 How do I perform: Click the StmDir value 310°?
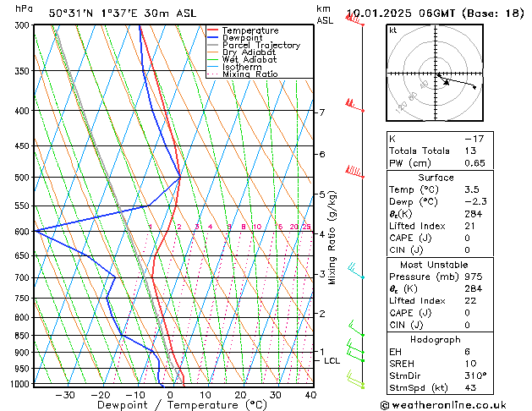475,375
